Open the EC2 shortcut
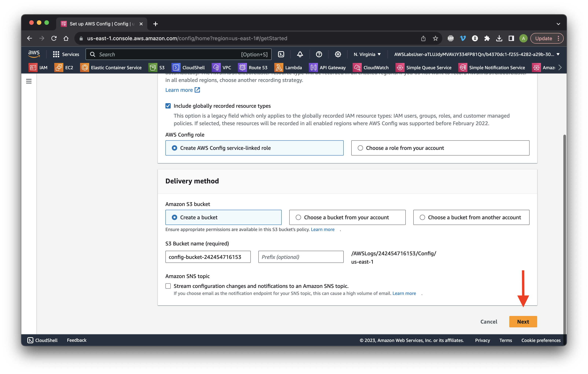The width and height of the screenshot is (588, 374). (x=64, y=68)
